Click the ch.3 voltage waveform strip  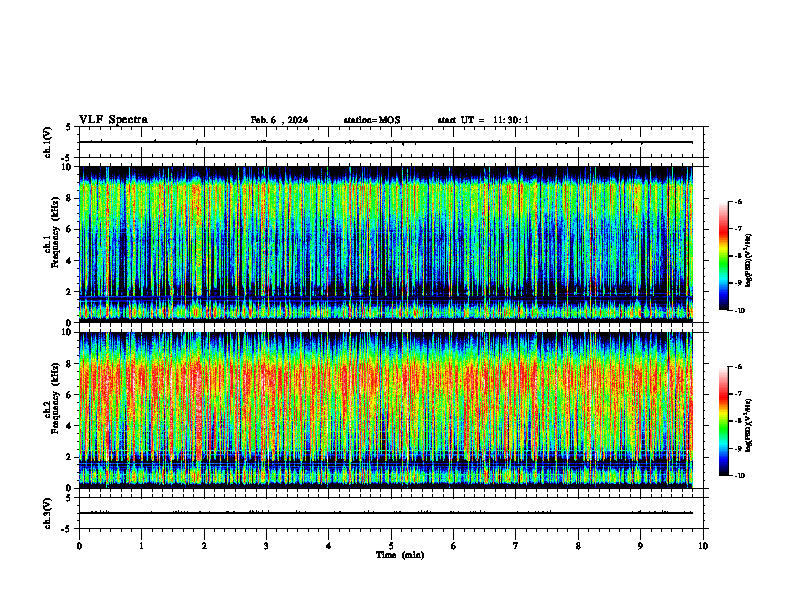(391, 513)
